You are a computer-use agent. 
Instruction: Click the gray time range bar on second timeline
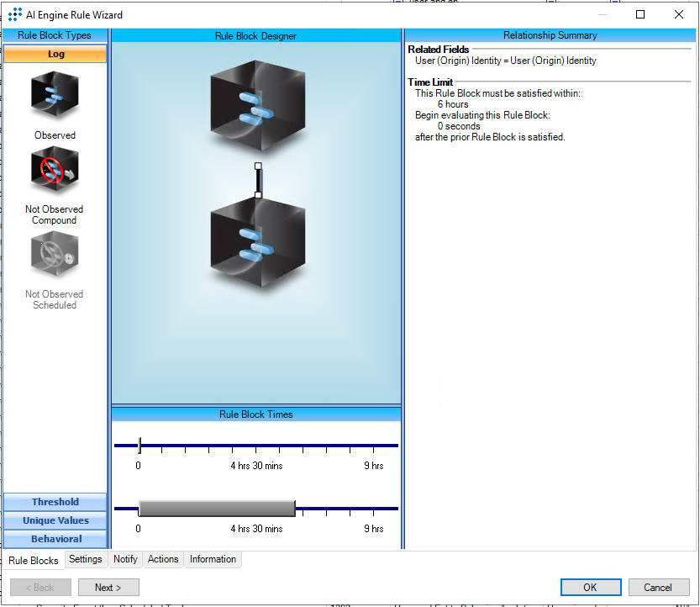(217, 509)
